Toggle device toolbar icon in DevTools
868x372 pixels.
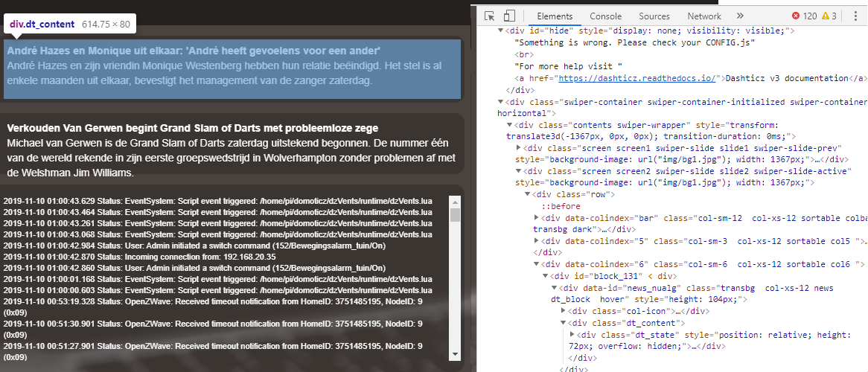pyautogui.click(x=509, y=16)
